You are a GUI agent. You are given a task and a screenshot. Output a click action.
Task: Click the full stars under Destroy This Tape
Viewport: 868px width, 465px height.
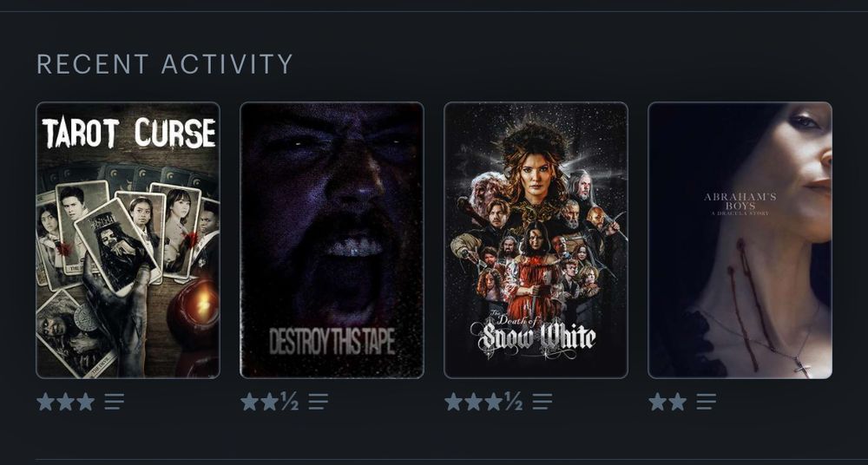[x=260, y=402]
